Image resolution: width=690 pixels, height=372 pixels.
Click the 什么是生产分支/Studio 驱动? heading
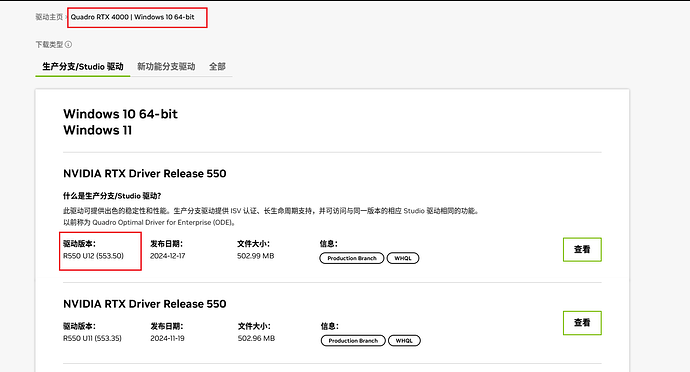[112, 196]
